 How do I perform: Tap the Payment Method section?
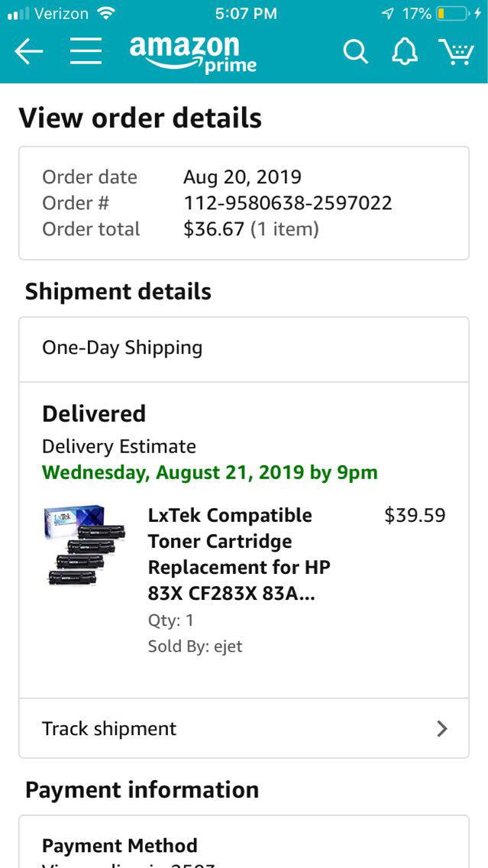[120, 846]
